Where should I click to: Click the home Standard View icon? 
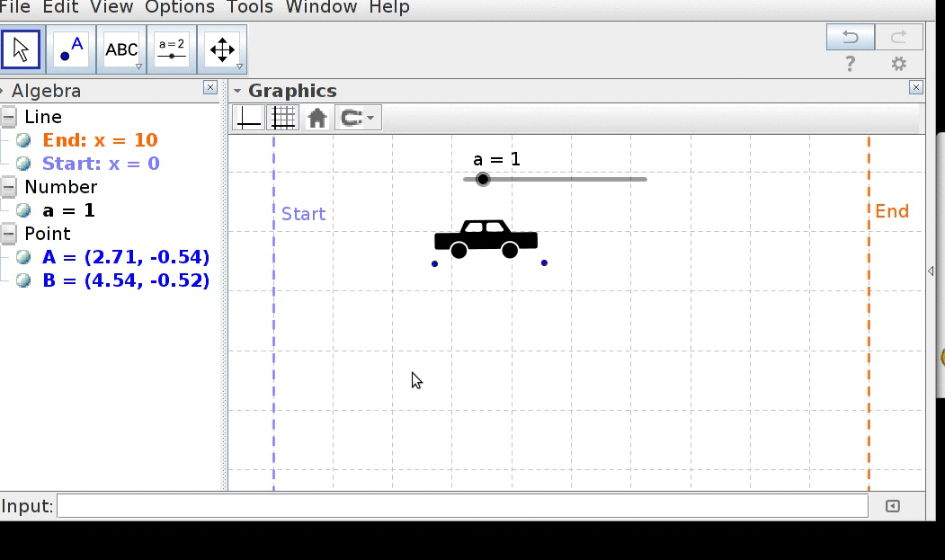316,118
